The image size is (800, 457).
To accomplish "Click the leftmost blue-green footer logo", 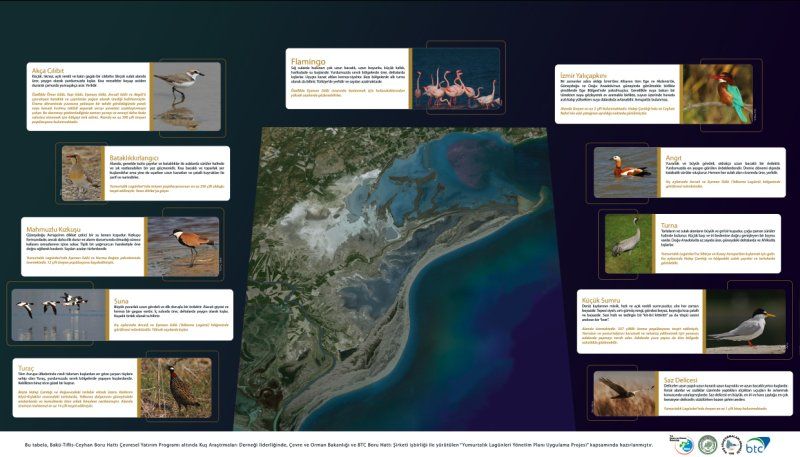I will coord(684,445).
